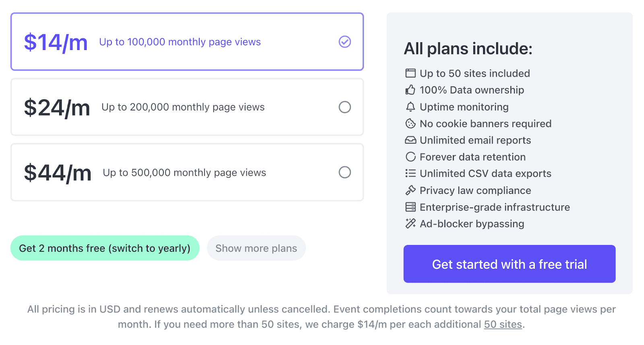644x345 pixels.
Task: Click the thumbs-up icon beside '100% Data ownership'
Action: pyautogui.click(x=410, y=90)
